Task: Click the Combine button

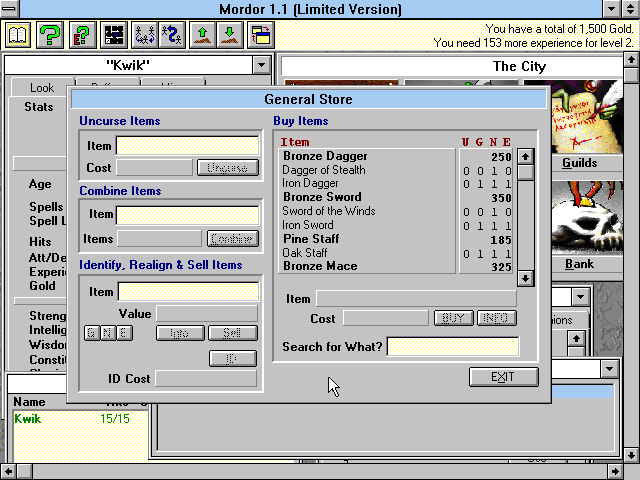Action: pos(233,239)
